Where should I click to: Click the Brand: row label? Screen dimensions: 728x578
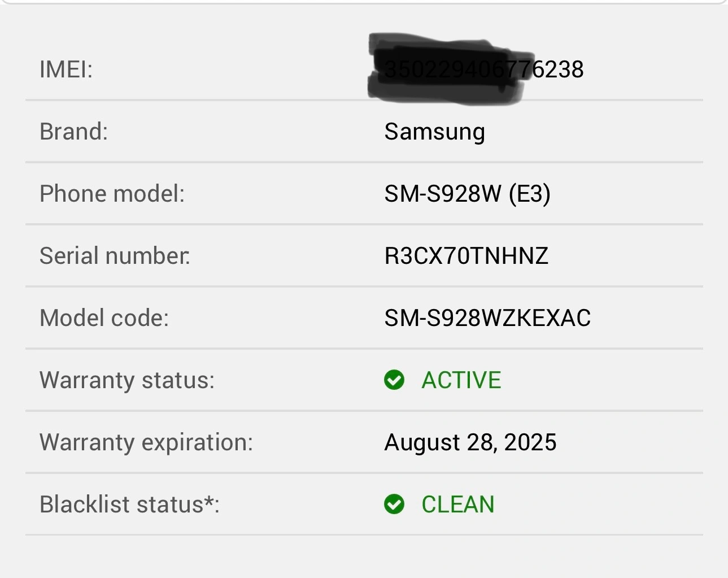click(73, 132)
